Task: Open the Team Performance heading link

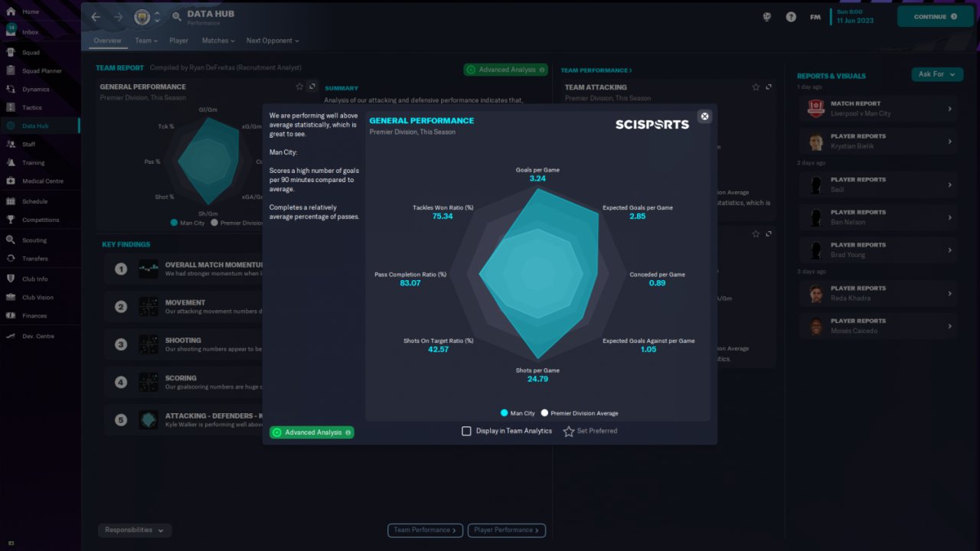Action: coord(596,70)
